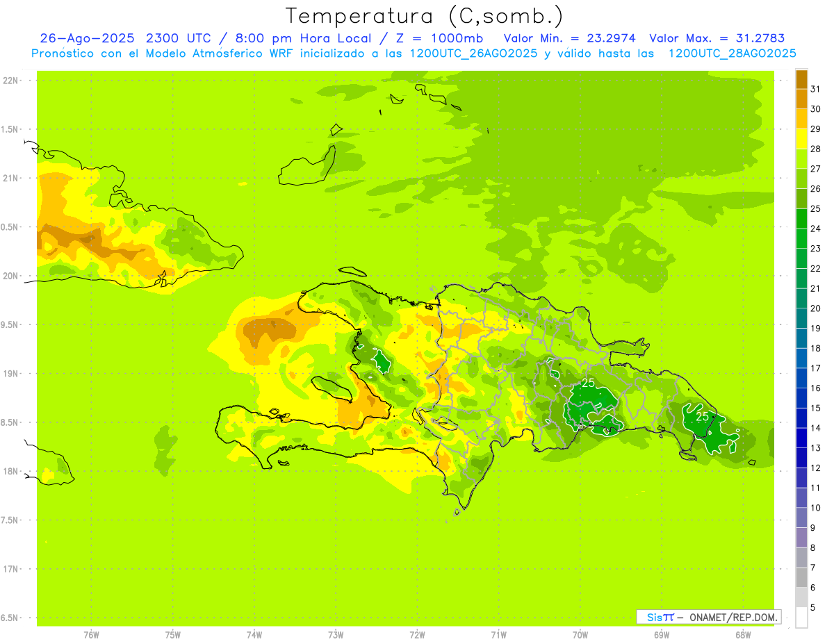
Task: Pick the yellow swatch between 28 and 29
Action: pyautogui.click(x=801, y=139)
